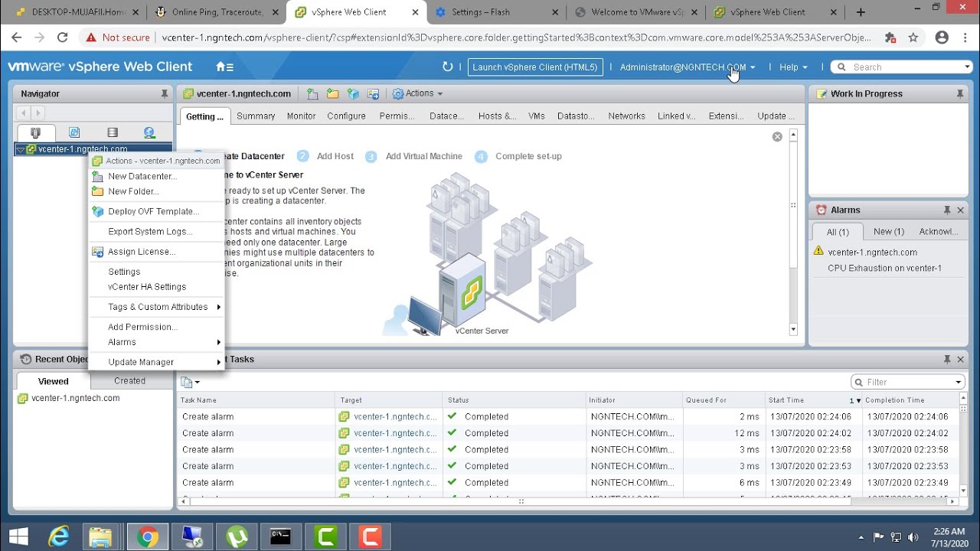
Task: Open the Networks tab
Action: coord(626,116)
